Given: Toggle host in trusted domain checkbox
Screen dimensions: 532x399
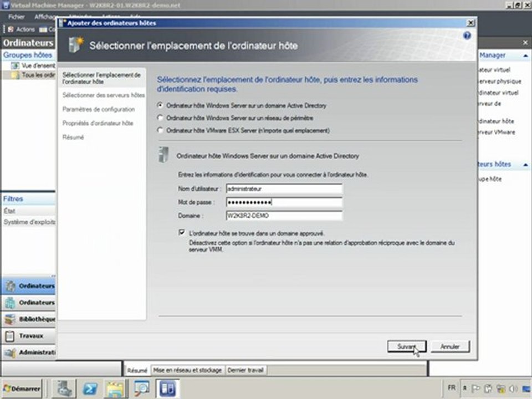Looking at the screenshot, I should pos(182,232).
